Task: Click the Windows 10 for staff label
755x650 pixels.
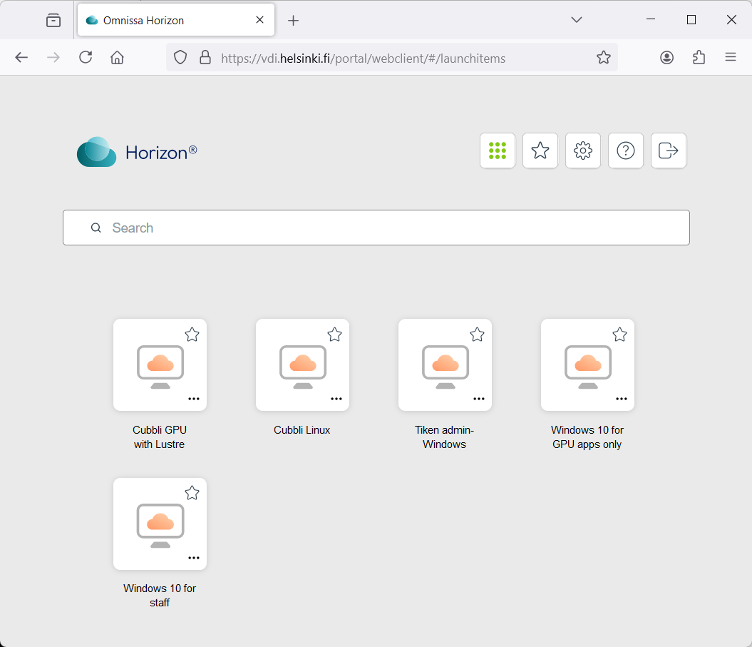Action: [160, 597]
